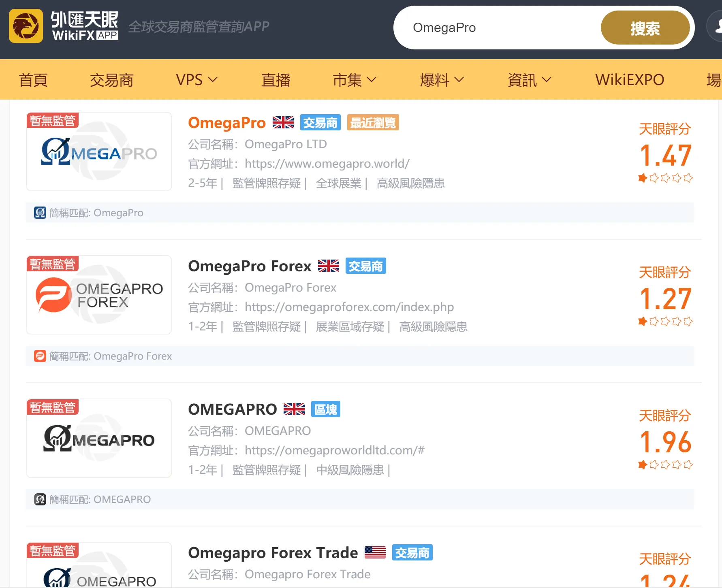The width and height of the screenshot is (722, 588).
Task: Click the 全球交易商監管查詢APP slogan
Action: [x=199, y=27]
